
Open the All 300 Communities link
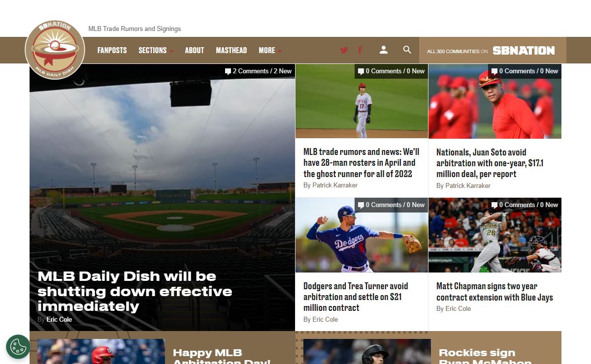coord(457,51)
